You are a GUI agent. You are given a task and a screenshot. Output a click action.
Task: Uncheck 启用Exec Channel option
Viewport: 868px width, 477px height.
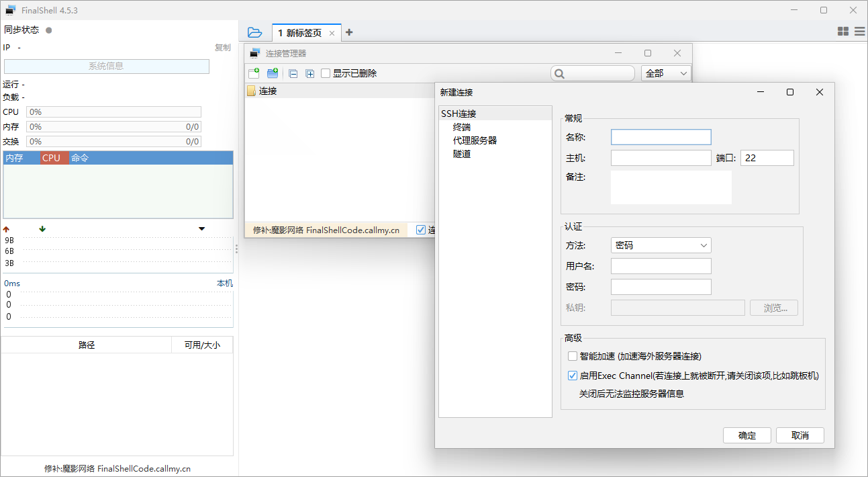point(573,376)
